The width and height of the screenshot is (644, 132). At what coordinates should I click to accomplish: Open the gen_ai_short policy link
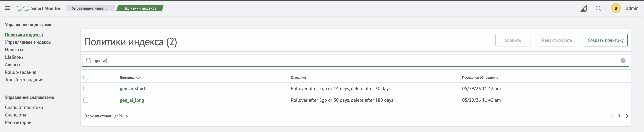(x=132, y=88)
